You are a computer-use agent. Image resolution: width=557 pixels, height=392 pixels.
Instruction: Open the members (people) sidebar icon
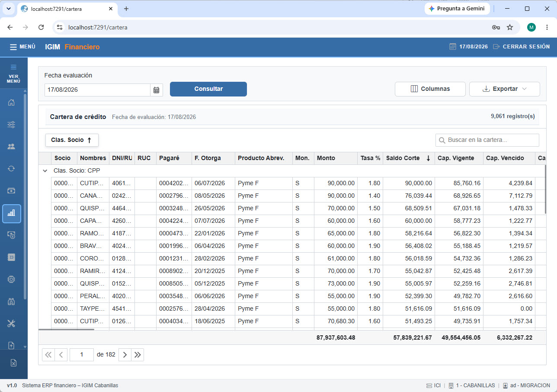tap(12, 147)
